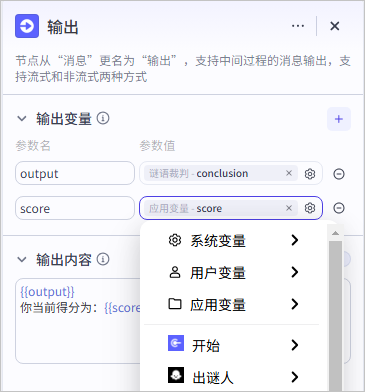The width and height of the screenshot is (365, 392).
Task: Open settings gear for score parameter
Action: [310, 208]
